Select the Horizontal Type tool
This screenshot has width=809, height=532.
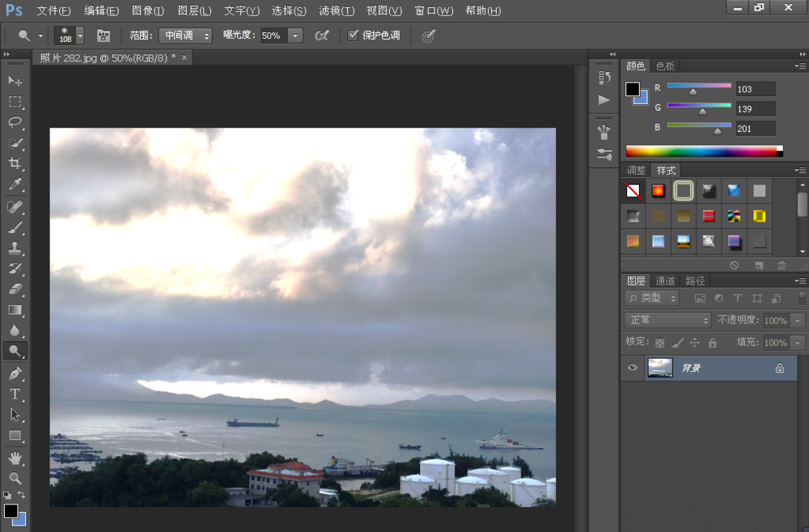point(15,394)
